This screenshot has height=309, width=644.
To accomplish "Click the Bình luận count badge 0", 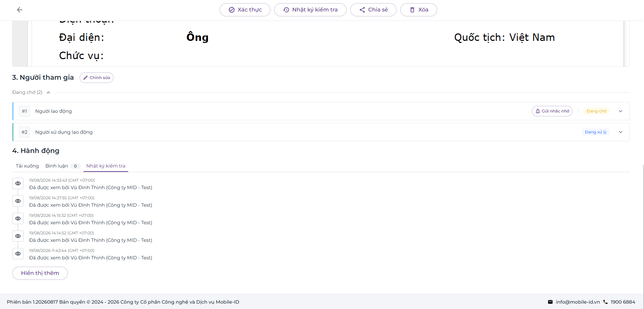I will point(75,166).
